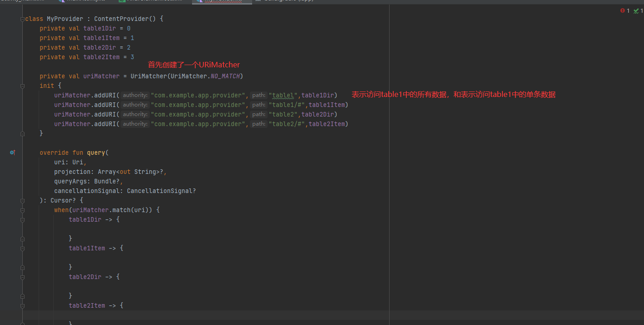Open the red error count indicator

click(x=625, y=10)
